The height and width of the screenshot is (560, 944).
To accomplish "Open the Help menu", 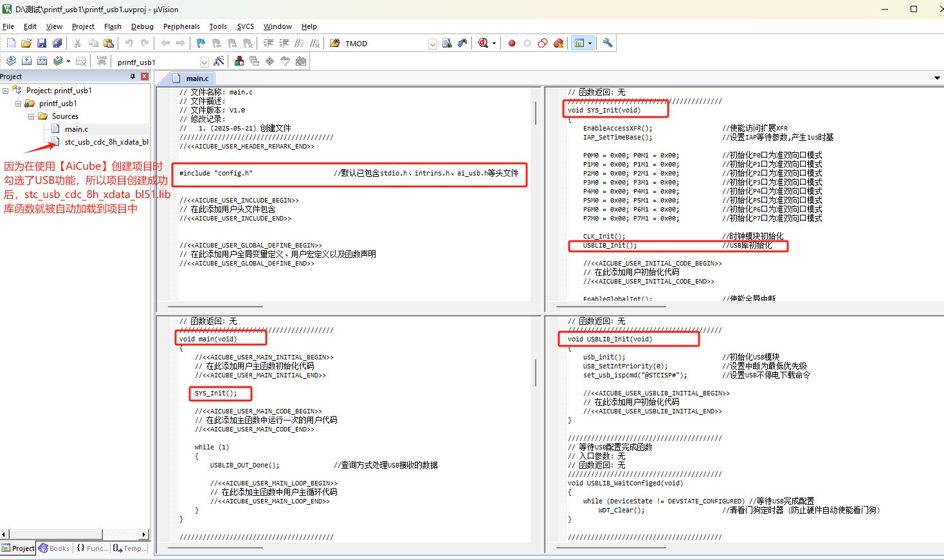I will 309,26.
